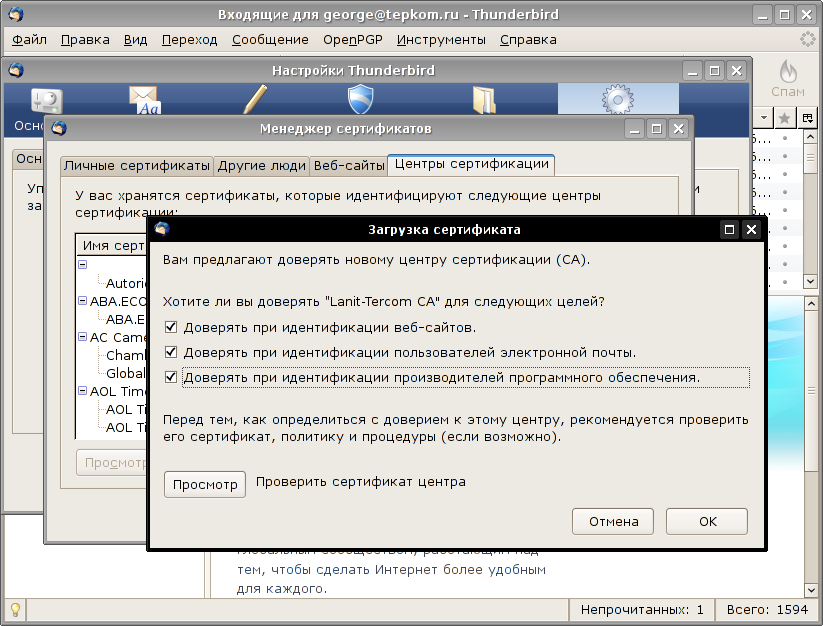Viewport: 823px width, 626px height.
Task: Switch to the Веб-сайты tab
Action: [x=349, y=166]
